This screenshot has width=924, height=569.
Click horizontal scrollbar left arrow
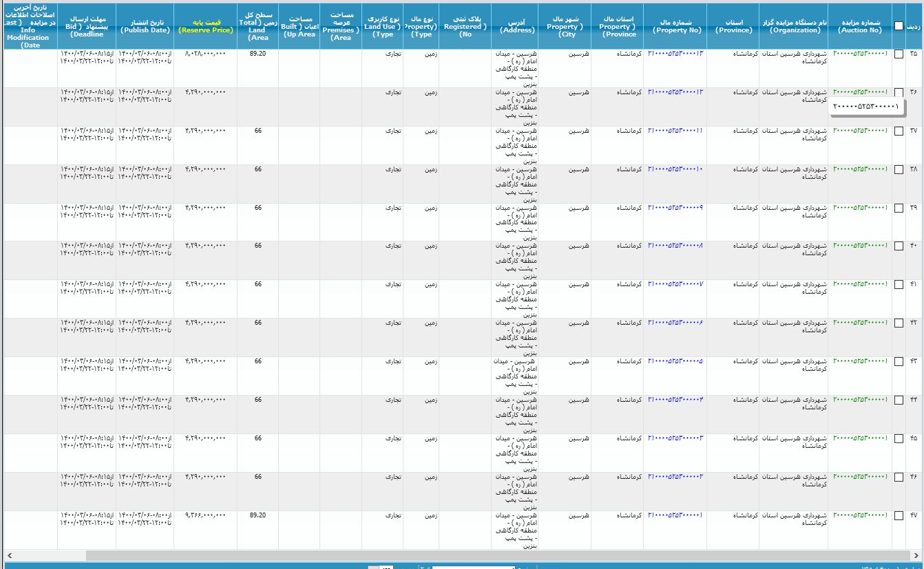click(x=8, y=555)
